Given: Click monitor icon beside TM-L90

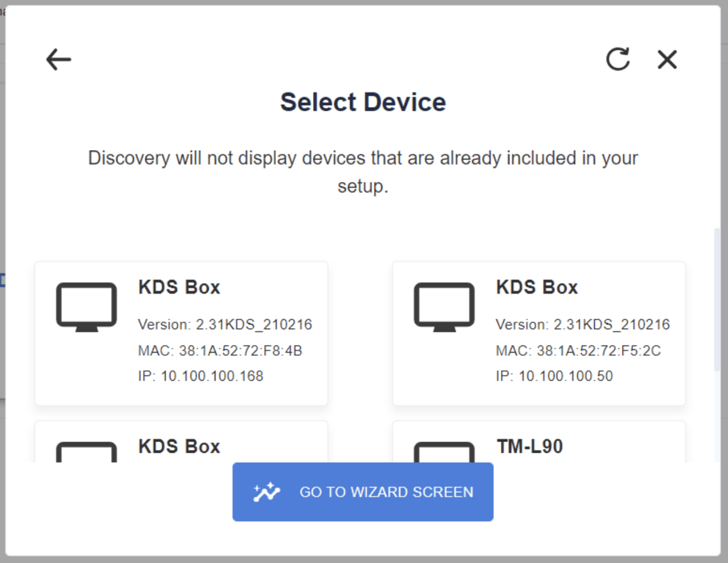Looking at the screenshot, I should [x=444, y=453].
